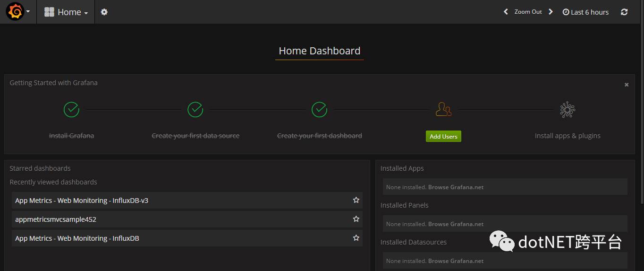Open the Home dashboard picker dropdown
Screen dimensions: 644x271
point(66,12)
